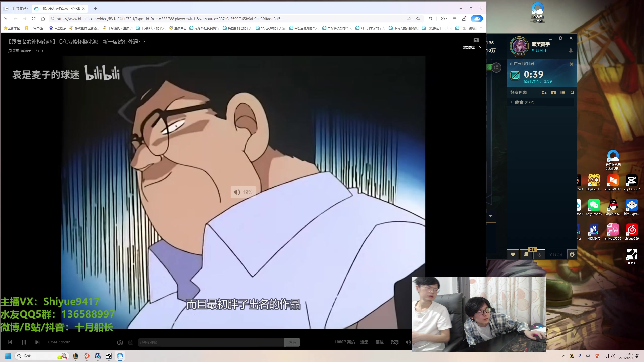Open the 全部书签 bookmarks folder
The width and height of the screenshot is (644, 362).
12,28
